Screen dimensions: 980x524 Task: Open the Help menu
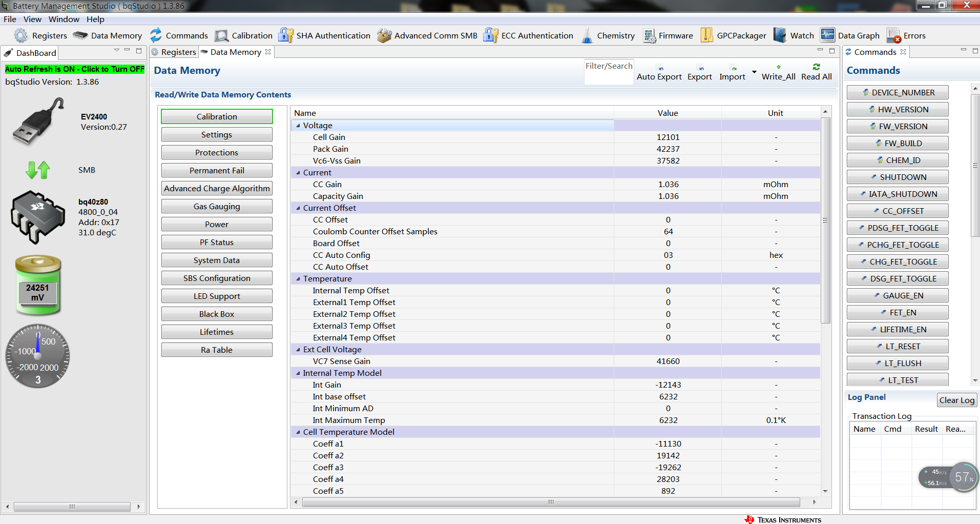pyautogui.click(x=95, y=19)
